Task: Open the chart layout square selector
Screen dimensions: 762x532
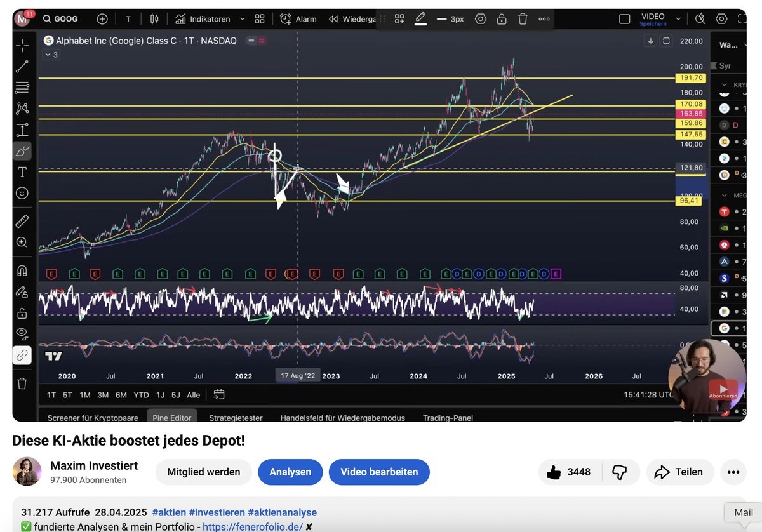Action: [625, 19]
